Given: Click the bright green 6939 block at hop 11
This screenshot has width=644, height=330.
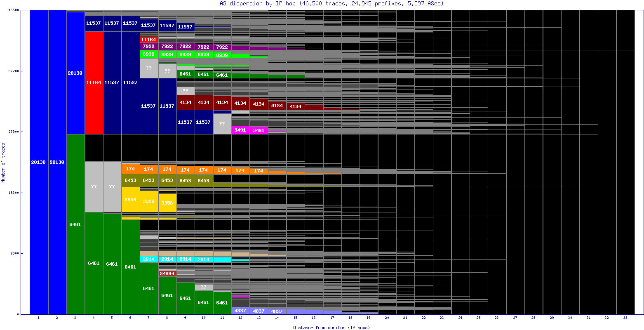Looking at the screenshot, I should pos(222,55).
